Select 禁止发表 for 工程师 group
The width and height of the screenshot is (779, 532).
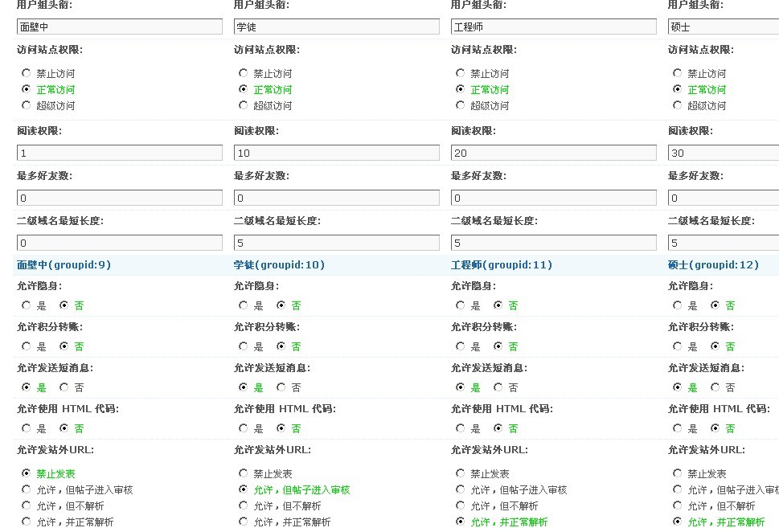pos(460,473)
